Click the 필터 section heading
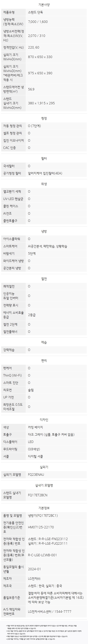This screenshot has height=644, width=88. click(x=44, y=158)
